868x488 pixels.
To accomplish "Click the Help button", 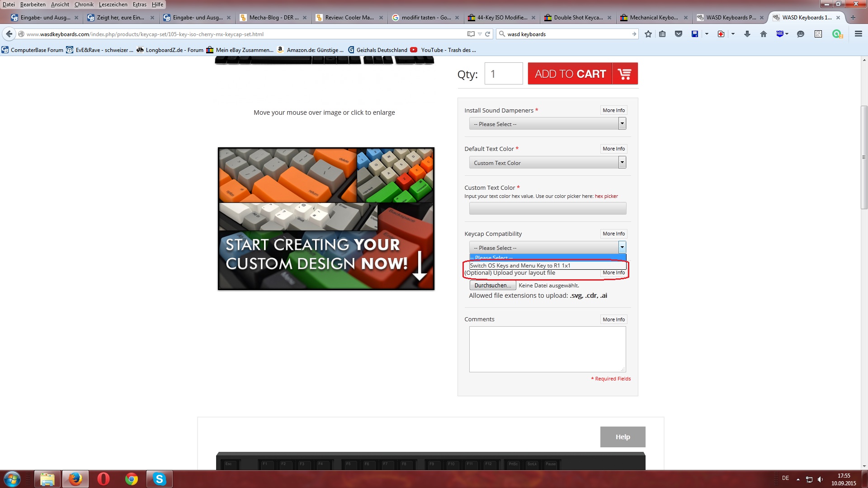I will pos(622,437).
